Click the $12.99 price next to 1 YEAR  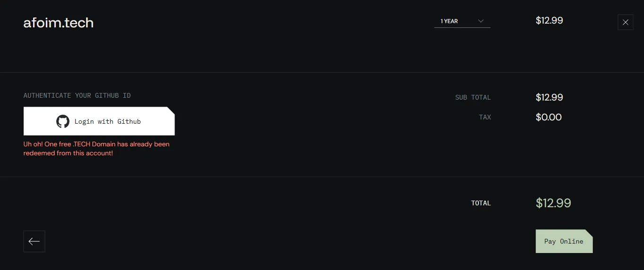click(549, 20)
